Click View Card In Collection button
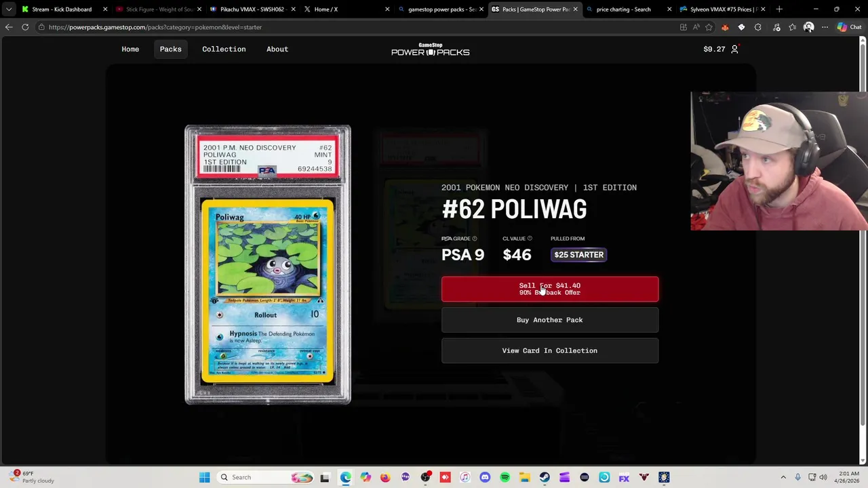Image resolution: width=868 pixels, height=488 pixels. [x=550, y=350]
